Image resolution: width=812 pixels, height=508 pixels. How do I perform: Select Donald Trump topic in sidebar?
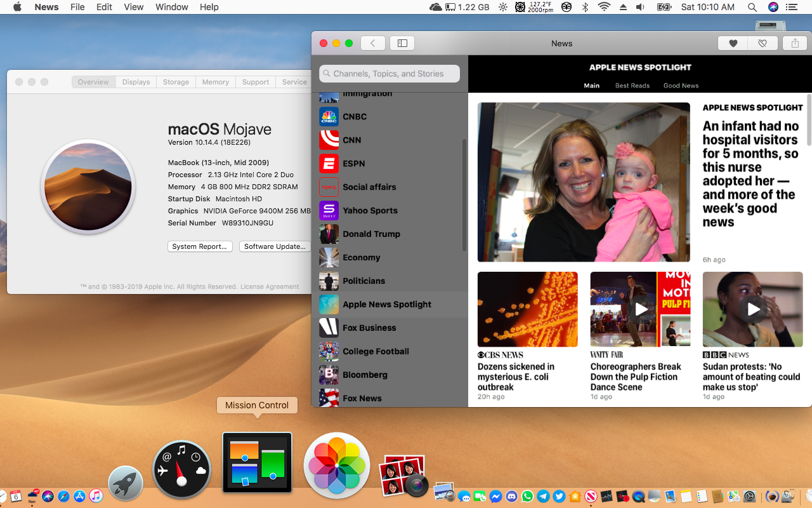coord(390,234)
